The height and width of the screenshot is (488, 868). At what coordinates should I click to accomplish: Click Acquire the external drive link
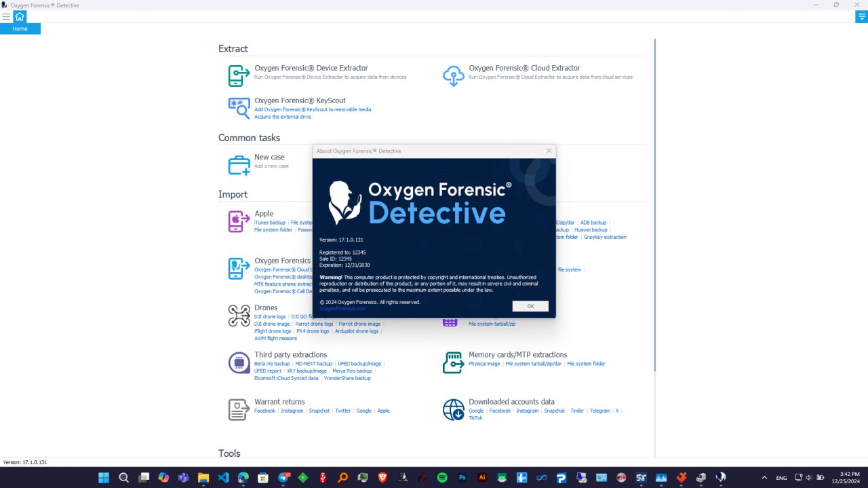[x=283, y=117]
